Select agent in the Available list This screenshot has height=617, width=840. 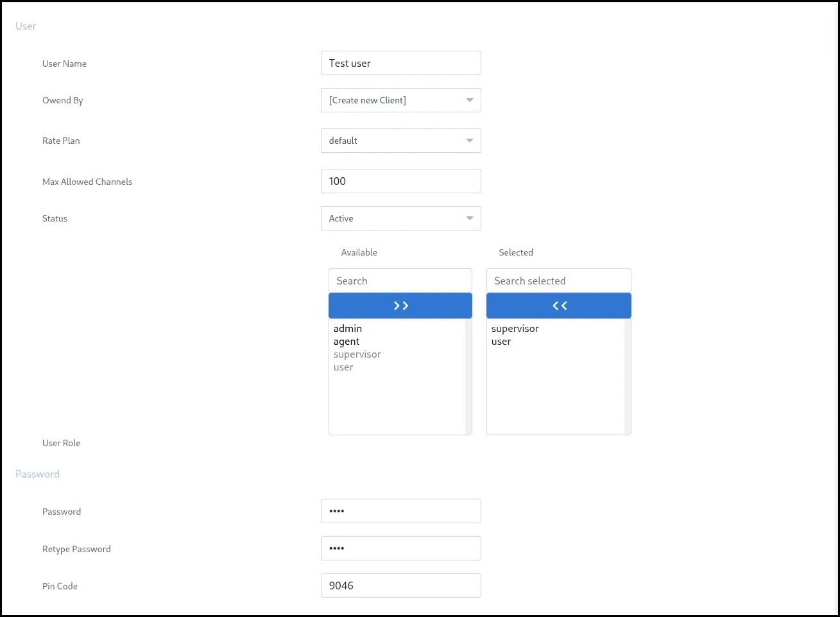point(347,342)
